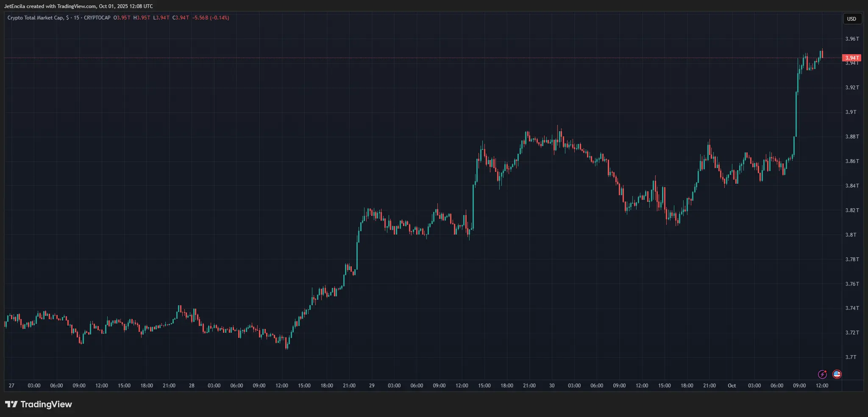Click the US flag icon on the chart
The width and height of the screenshot is (868, 417).
[x=837, y=374]
